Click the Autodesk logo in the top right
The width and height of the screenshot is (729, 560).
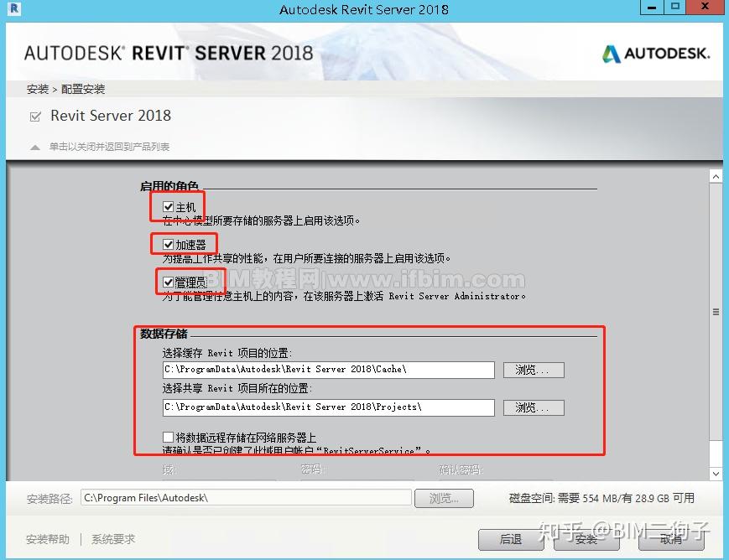(x=653, y=52)
